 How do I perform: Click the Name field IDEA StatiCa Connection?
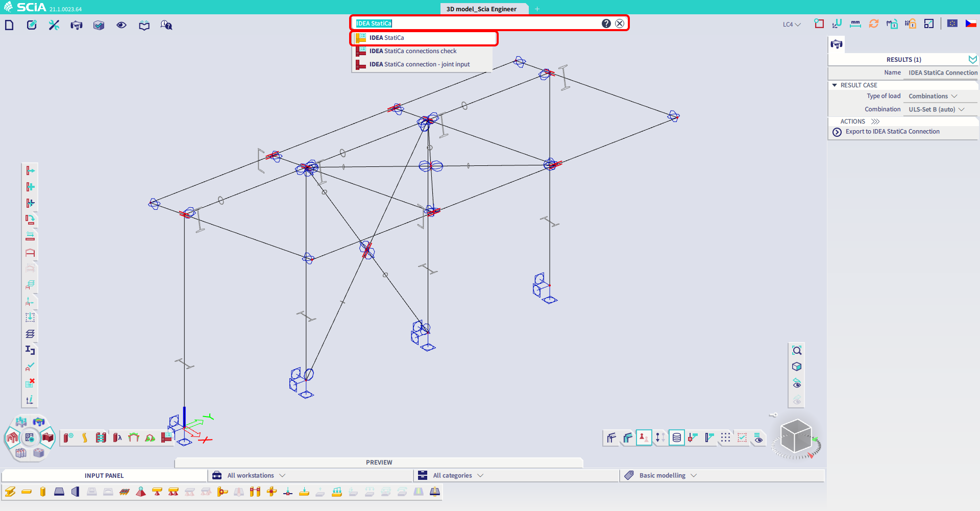point(942,72)
